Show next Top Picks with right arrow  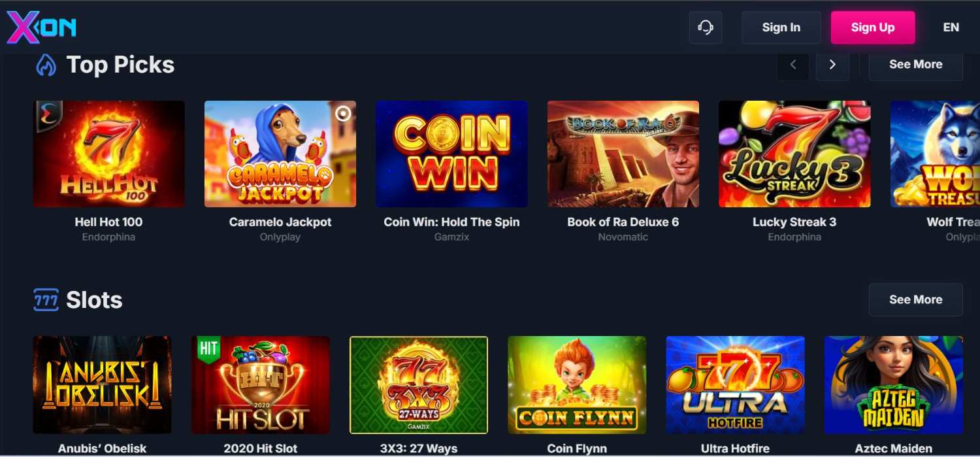(832, 65)
